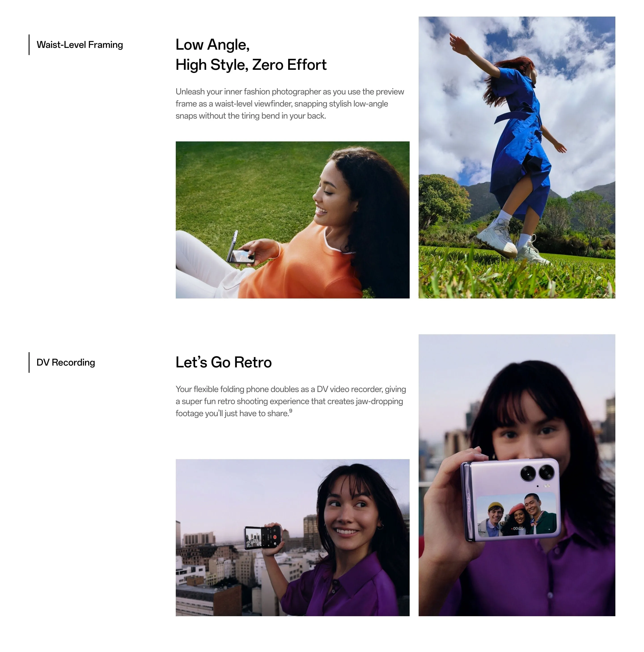Click the vertical bar beside Waist-Level Framing

tap(29, 45)
